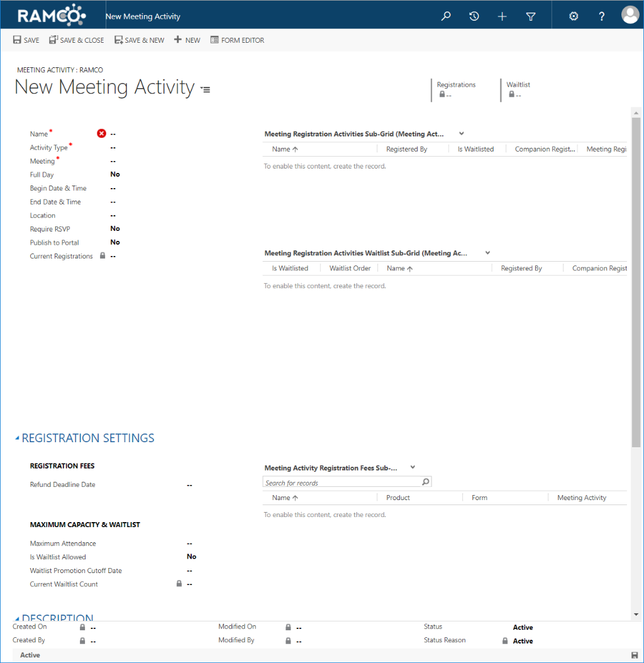Click SAVE & CLOSE in the command bar
The image size is (644, 663).
point(76,40)
